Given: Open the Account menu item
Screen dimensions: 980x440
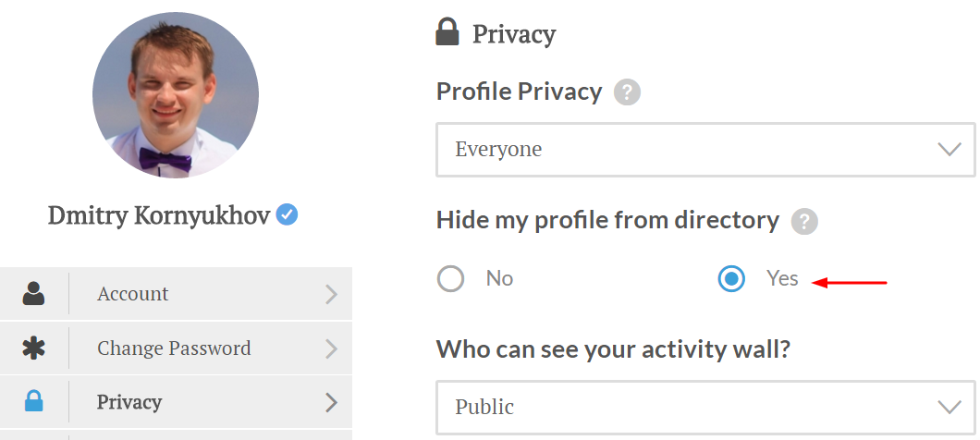Looking at the screenshot, I should coord(133,294).
